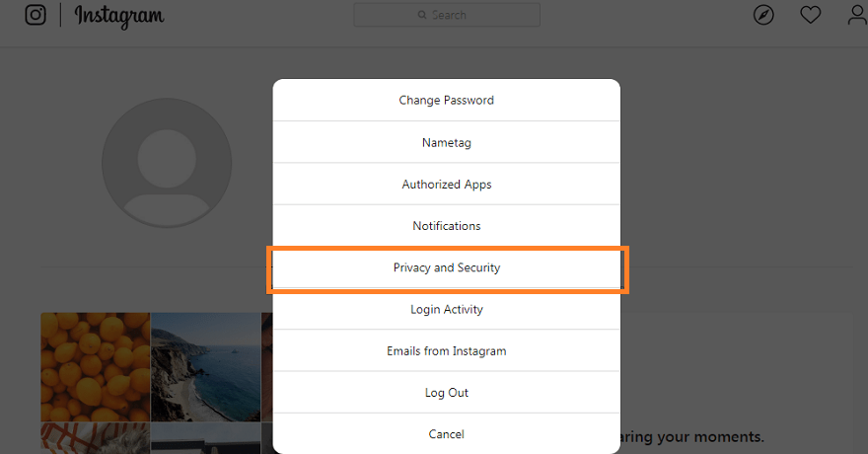Open Emails from Instagram
The width and height of the screenshot is (868, 454).
(x=447, y=351)
